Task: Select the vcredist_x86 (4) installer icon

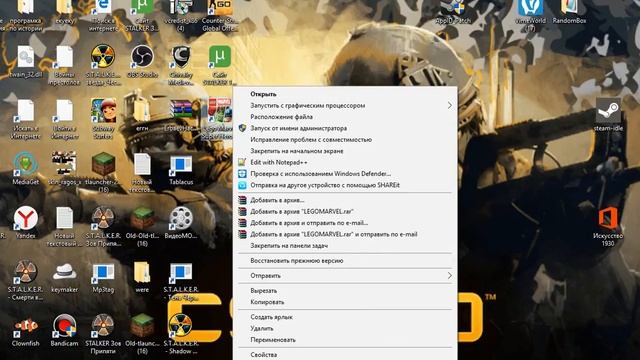Action: [x=181, y=7]
